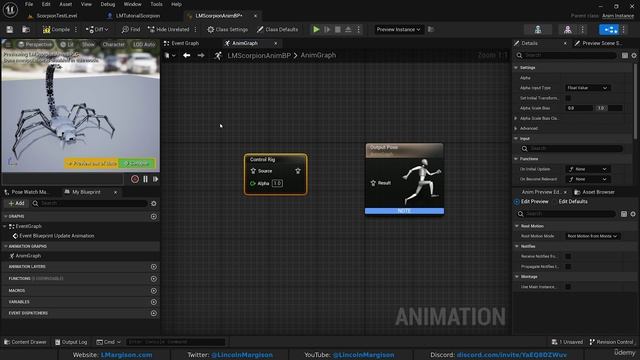Focus My Blueprint search field
The width and height of the screenshot is (640, 360).
point(90,203)
